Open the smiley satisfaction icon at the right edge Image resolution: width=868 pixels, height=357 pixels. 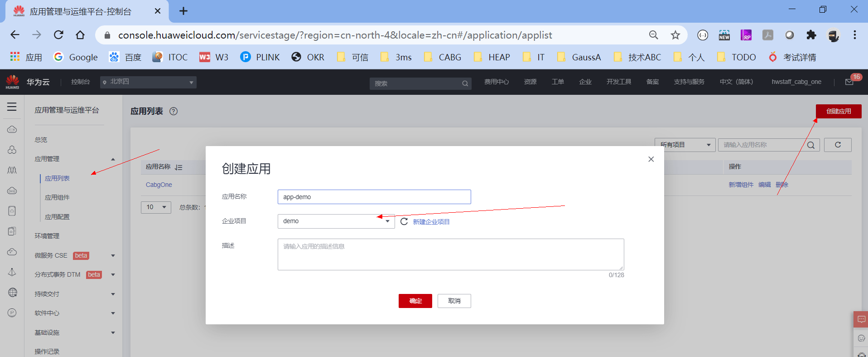tap(861, 338)
